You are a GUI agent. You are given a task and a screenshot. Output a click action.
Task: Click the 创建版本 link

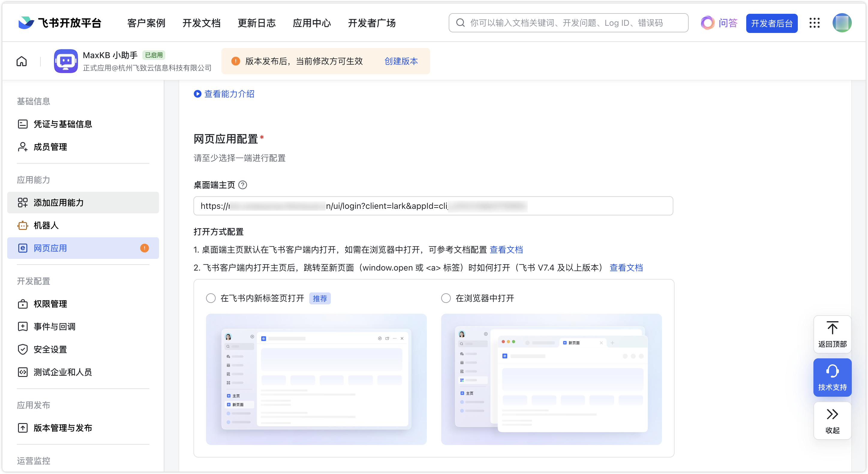click(401, 61)
